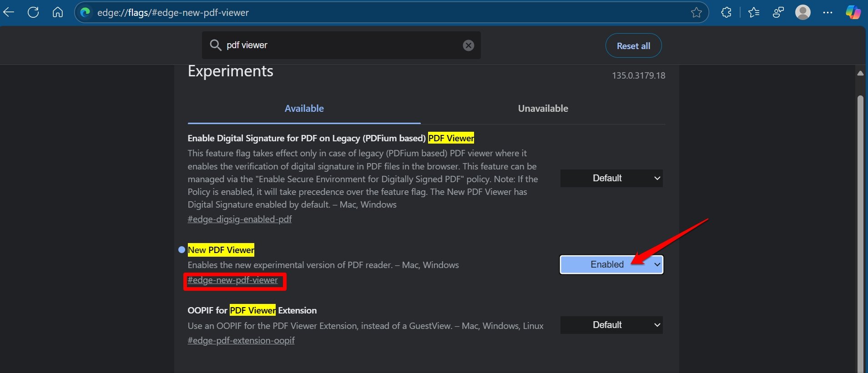The width and height of the screenshot is (868, 373).
Task: Click Enable Digital Signature flag title
Action: [331, 138]
